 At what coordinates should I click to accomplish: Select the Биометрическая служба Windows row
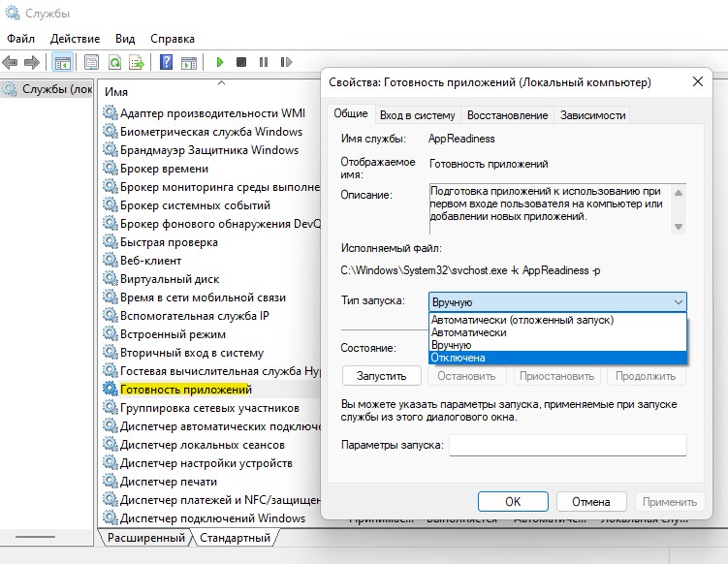pyautogui.click(x=210, y=132)
